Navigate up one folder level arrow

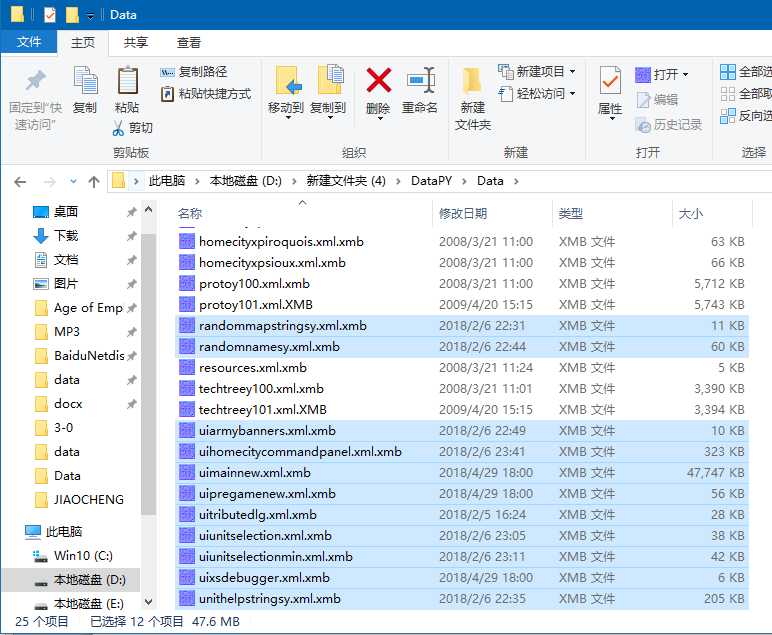[94, 181]
